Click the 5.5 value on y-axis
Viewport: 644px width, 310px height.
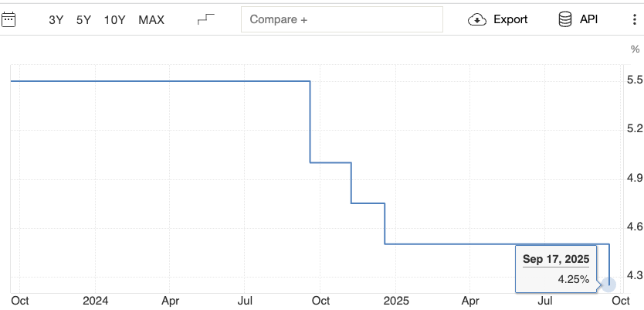pyautogui.click(x=636, y=80)
